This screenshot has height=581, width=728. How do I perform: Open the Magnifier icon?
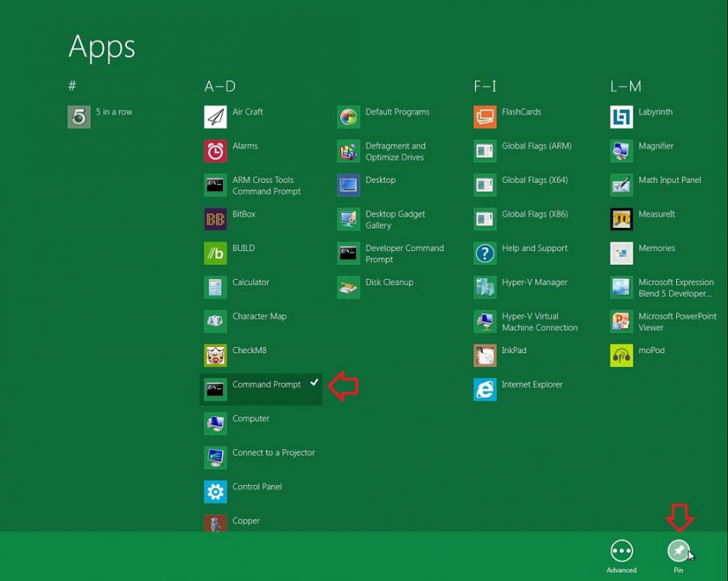tap(622, 151)
